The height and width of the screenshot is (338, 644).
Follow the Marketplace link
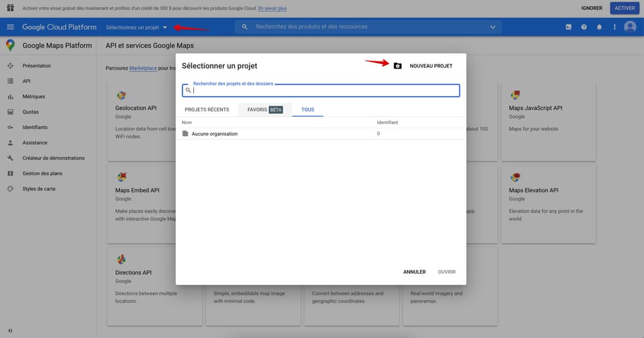tap(143, 68)
